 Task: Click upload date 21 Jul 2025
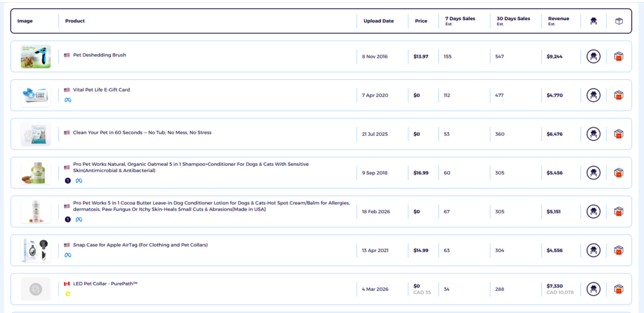pos(375,134)
